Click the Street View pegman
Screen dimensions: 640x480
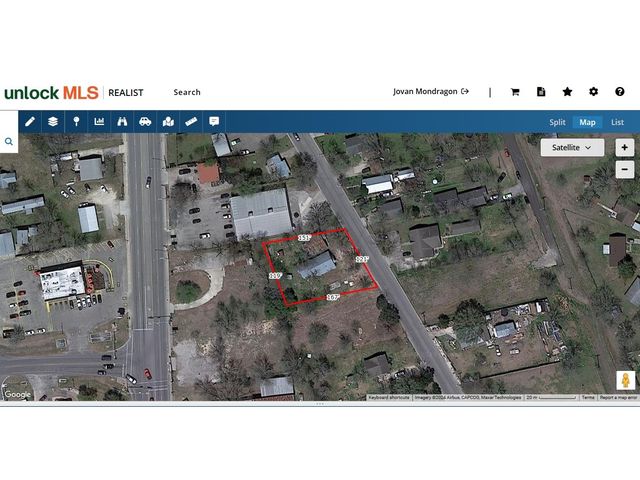[x=626, y=380]
